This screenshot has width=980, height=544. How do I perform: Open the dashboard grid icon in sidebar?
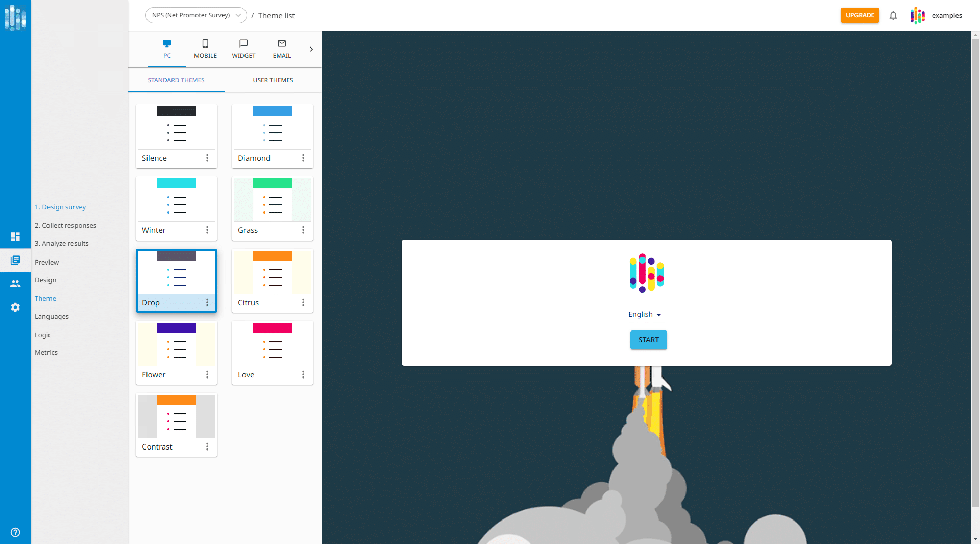coord(15,236)
